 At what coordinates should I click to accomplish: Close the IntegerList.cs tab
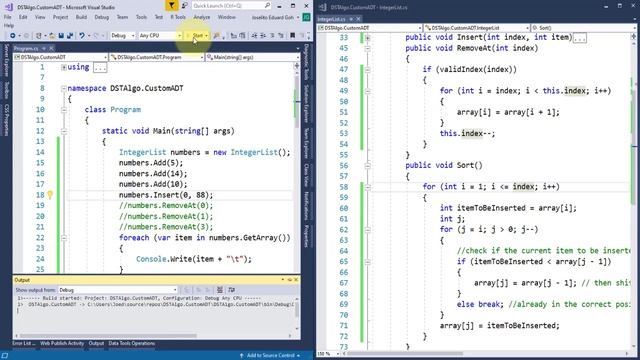358,19
